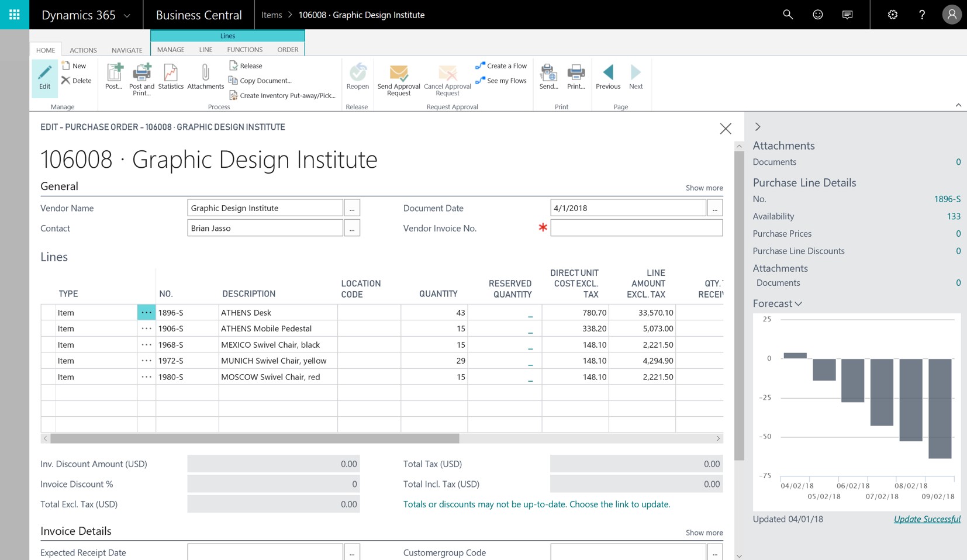Click the search magnifier icon

[788, 15]
